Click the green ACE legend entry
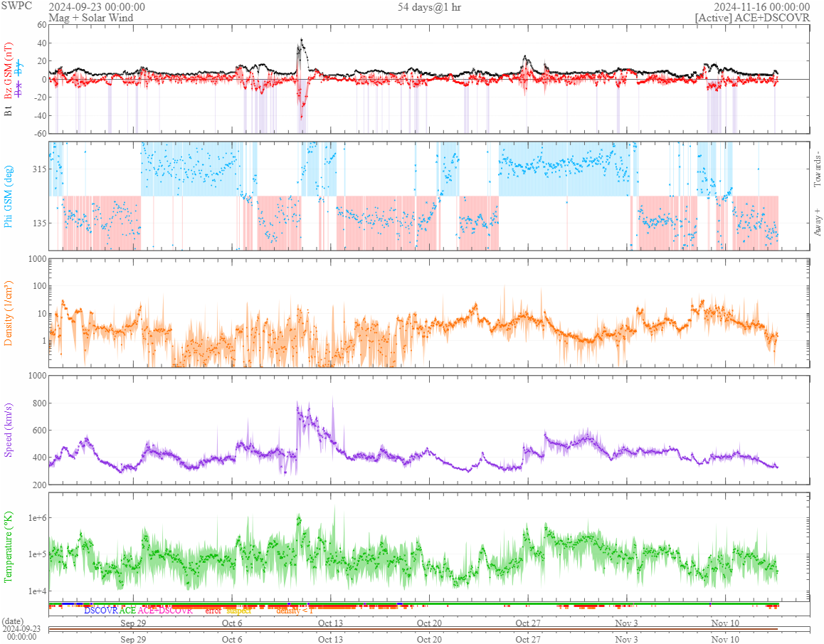Image resolution: width=824 pixels, height=644 pixels. click(x=127, y=611)
